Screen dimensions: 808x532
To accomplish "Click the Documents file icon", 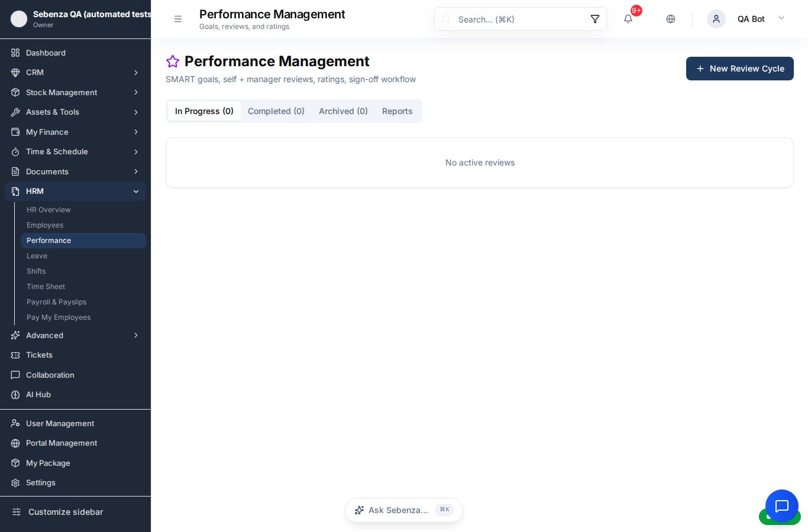I will pos(15,171).
